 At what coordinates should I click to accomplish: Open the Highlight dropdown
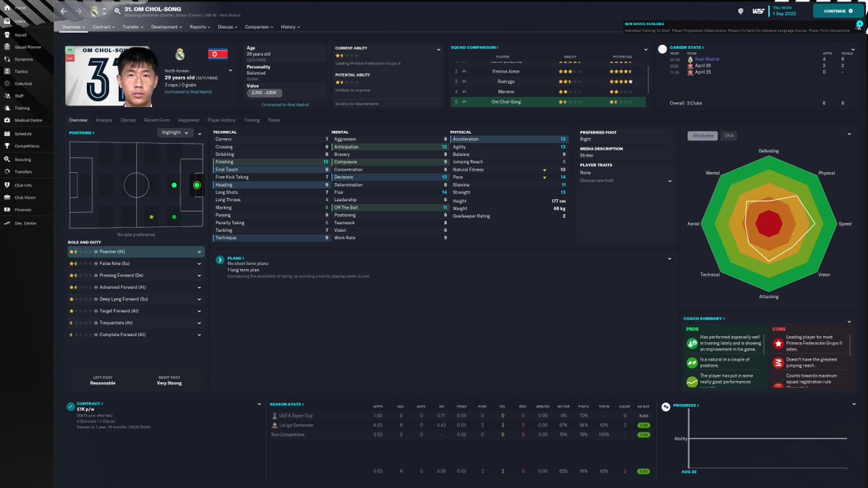point(175,133)
